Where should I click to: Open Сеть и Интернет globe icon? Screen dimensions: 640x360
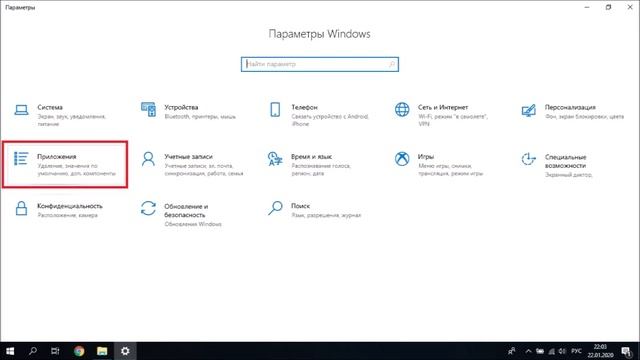(x=402, y=109)
